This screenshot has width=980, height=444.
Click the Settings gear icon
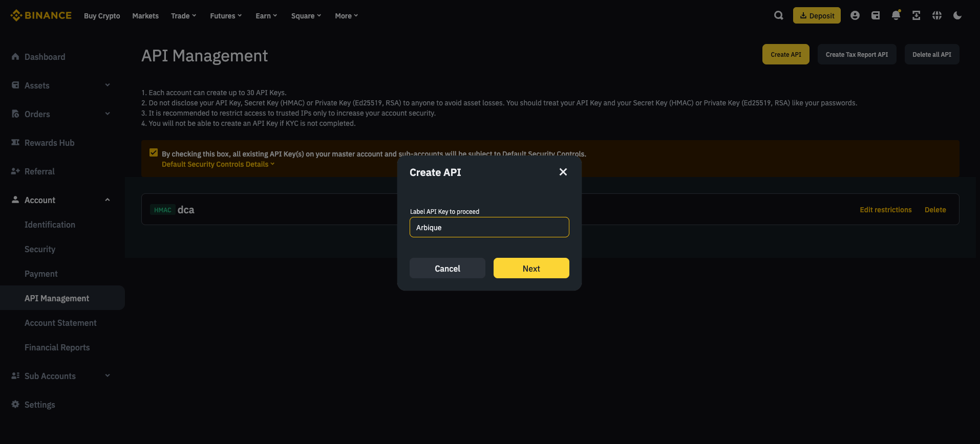(x=15, y=404)
